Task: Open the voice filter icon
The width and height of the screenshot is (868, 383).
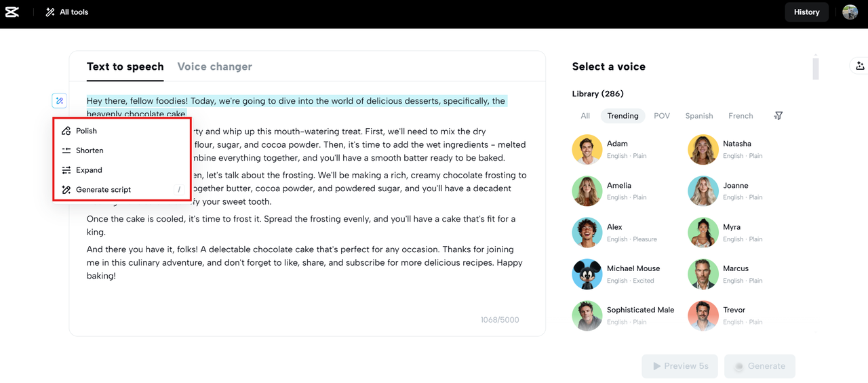Action: coord(778,116)
